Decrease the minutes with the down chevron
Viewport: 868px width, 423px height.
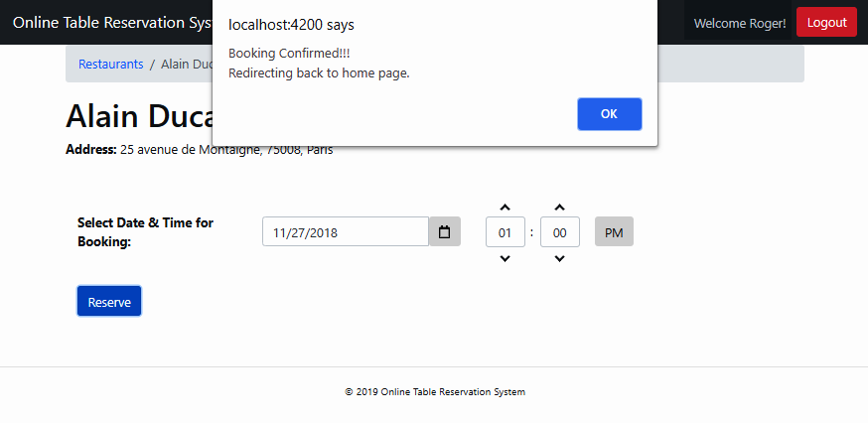coord(559,258)
